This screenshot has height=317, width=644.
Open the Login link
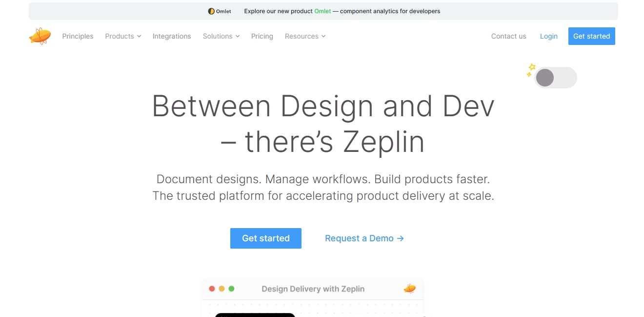[548, 36]
